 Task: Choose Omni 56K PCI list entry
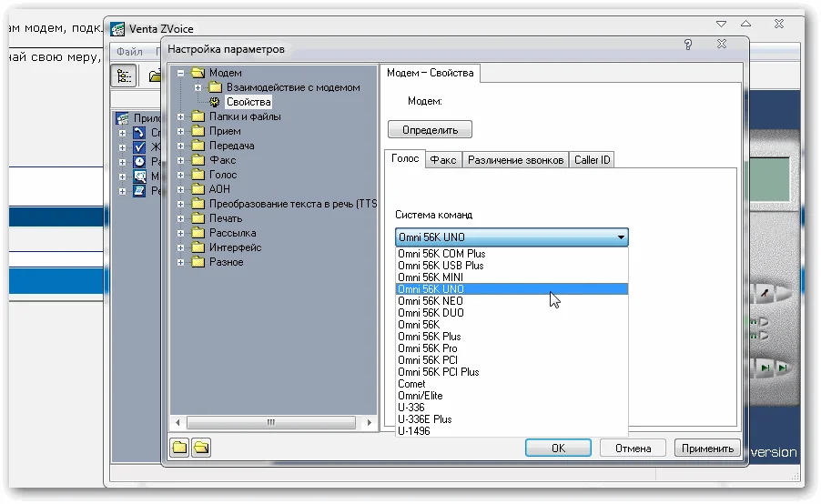pyautogui.click(x=512, y=360)
